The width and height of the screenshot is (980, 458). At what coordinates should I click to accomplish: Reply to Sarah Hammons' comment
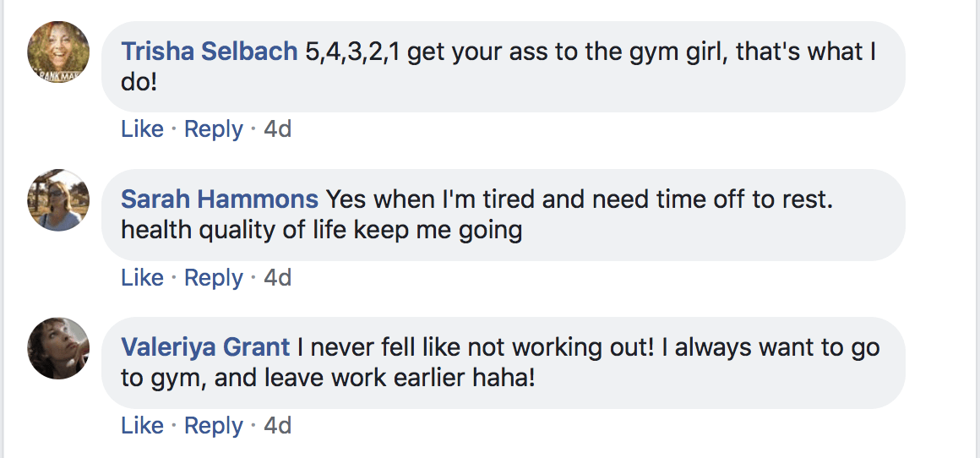pos(214,278)
